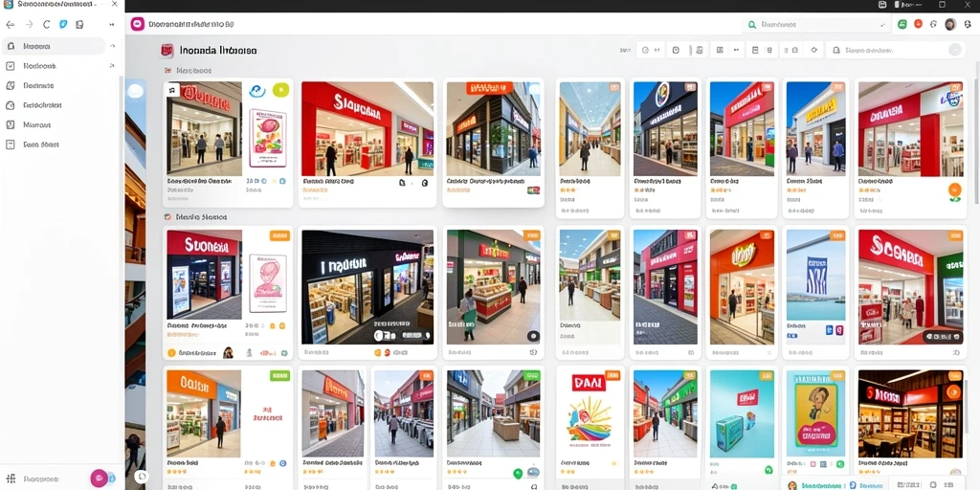This screenshot has width=980, height=490.
Task: Collapse the sidebar with the small double-arrow icon
Action: pos(112,24)
